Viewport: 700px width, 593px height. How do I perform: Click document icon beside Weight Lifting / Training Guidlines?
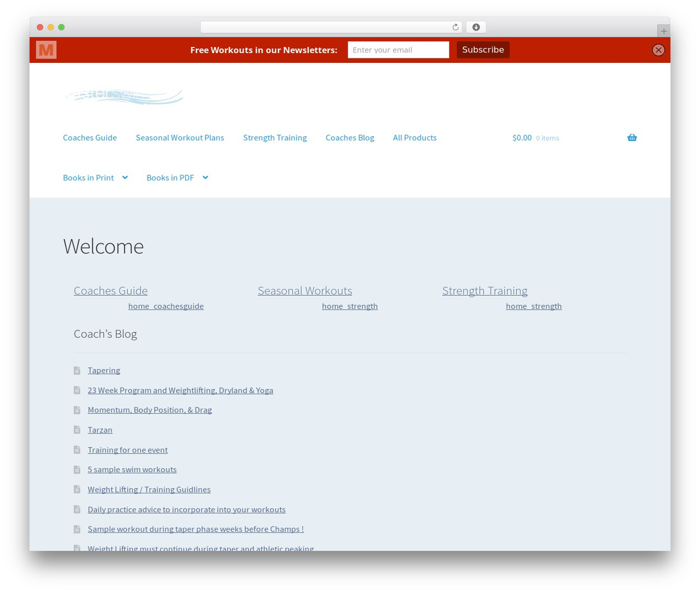pos(77,489)
